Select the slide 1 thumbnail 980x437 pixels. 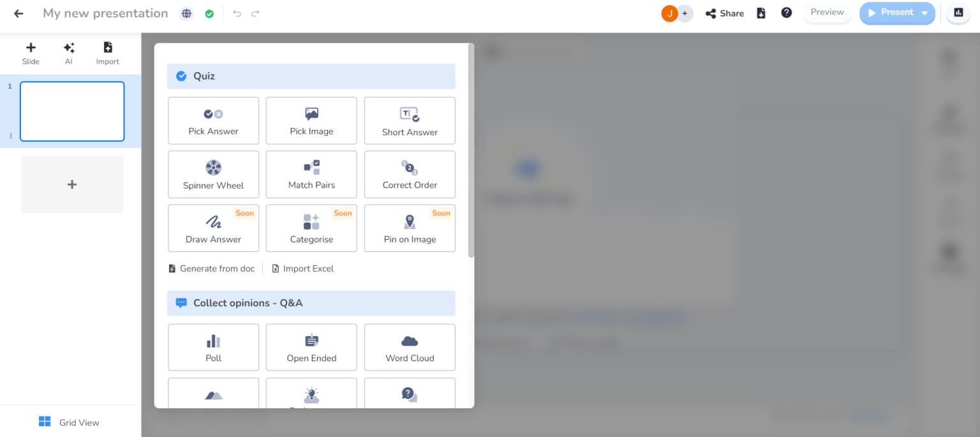[x=72, y=111]
